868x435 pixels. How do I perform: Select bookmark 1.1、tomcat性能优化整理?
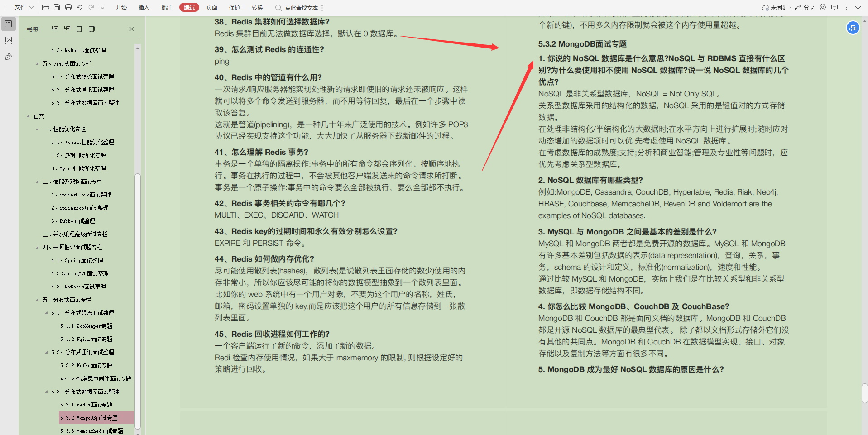(82, 142)
